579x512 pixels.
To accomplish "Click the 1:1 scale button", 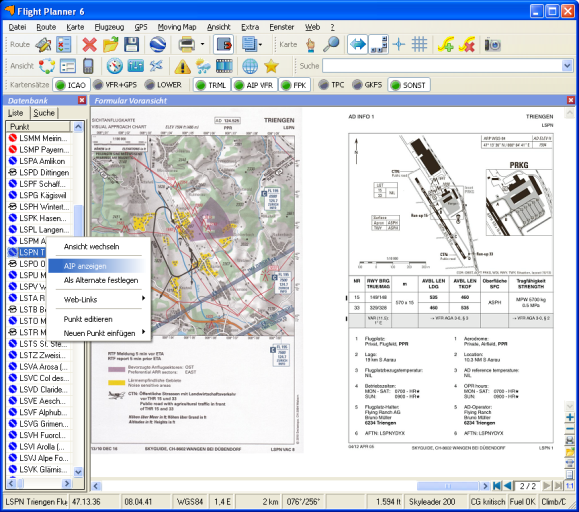I will [570, 486].
